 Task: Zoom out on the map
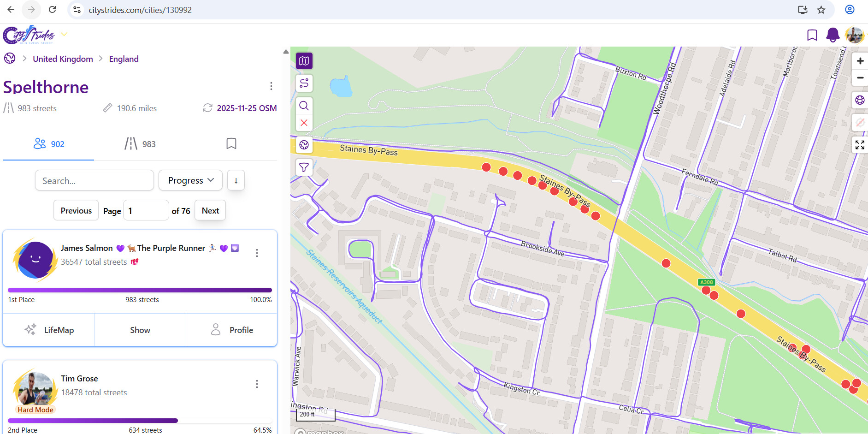pos(860,78)
